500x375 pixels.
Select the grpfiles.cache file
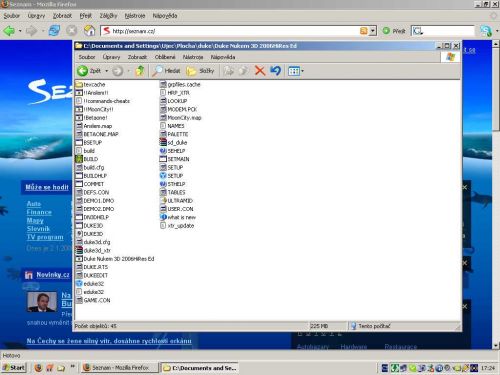[x=180, y=84]
